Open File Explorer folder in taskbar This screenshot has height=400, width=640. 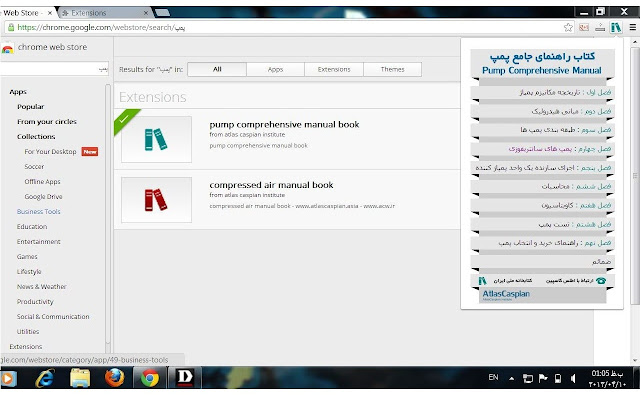point(80,378)
